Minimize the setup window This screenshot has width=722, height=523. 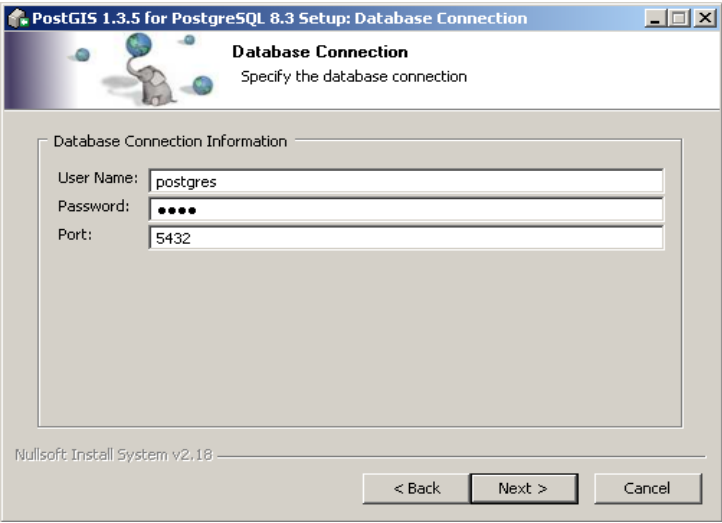point(655,18)
